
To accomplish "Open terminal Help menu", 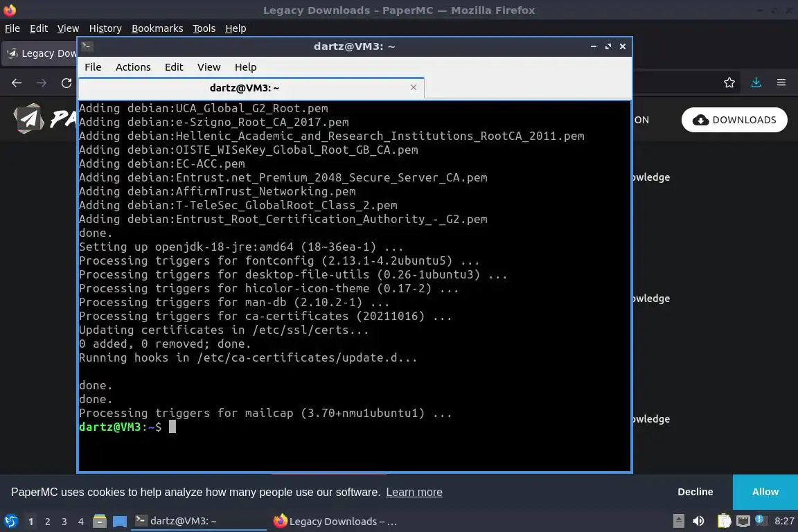I will (x=245, y=67).
